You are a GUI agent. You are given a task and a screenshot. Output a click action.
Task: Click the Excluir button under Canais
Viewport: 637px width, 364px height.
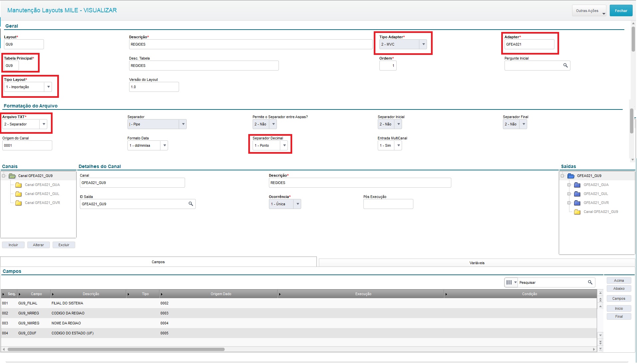(64, 245)
